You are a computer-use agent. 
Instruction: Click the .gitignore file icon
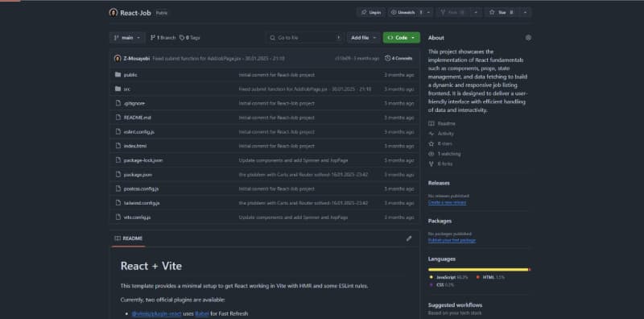118,103
